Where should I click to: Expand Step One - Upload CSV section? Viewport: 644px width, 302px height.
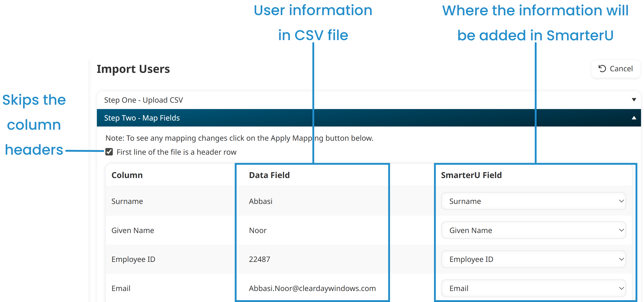pyautogui.click(x=369, y=100)
